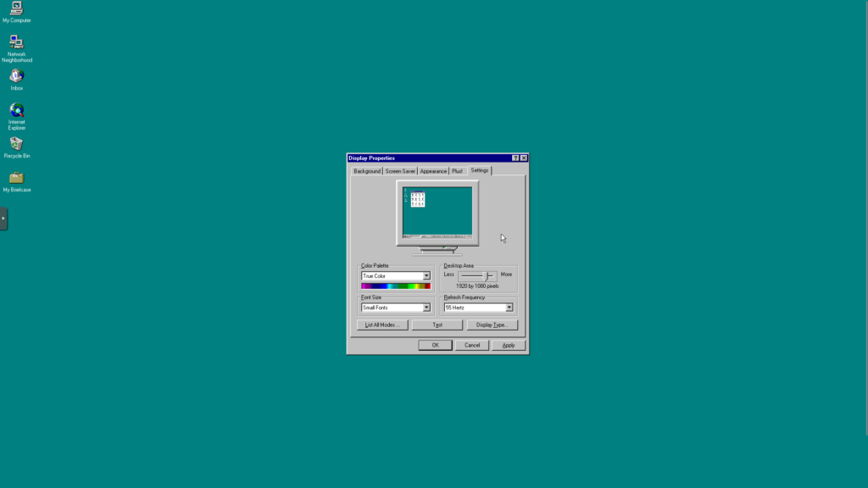Click the monitor preview image
Viewport: 868px width, 488px height.
pyautogui.click(x=437, y=212)
